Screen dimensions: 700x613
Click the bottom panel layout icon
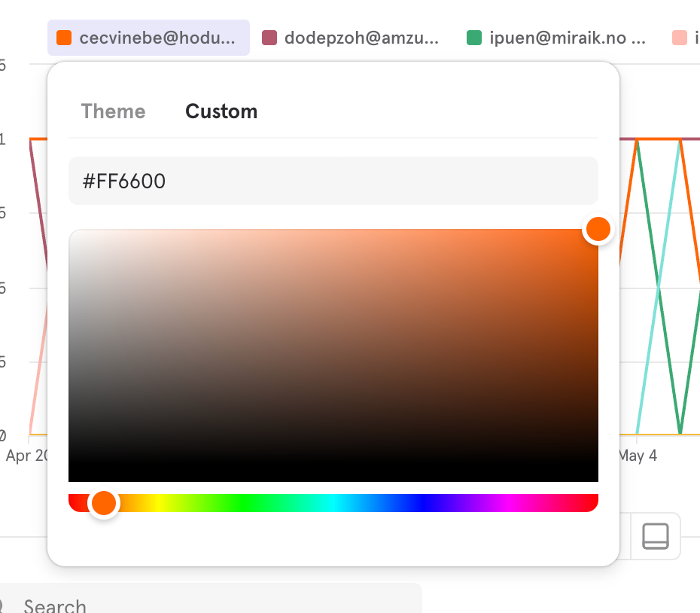pos(655,536)
